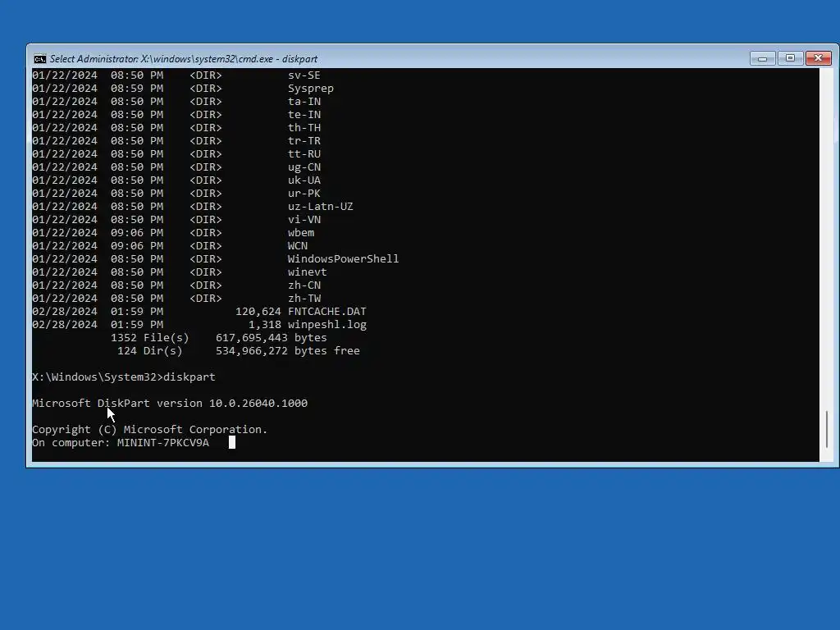Minimize the Command Prompt window
This screenshot has width=840, height=630.
tap(762, 58)
